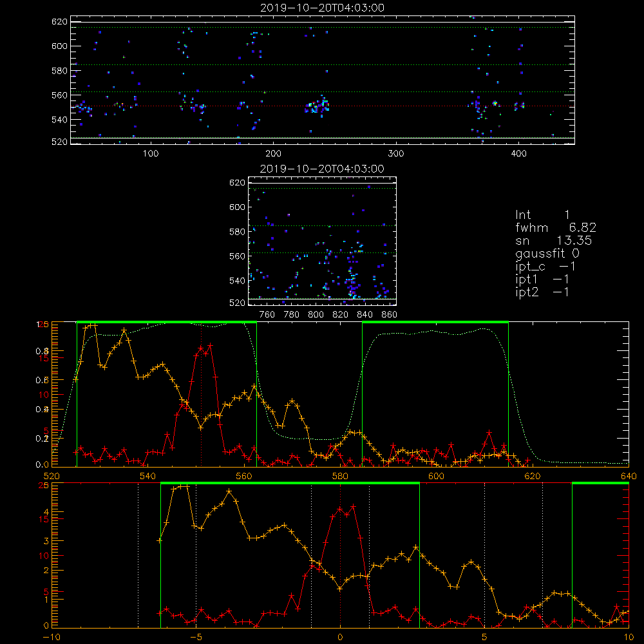
Task: Select the 'ipt2 -1' parameter line
Action: (x=542, y=292)
